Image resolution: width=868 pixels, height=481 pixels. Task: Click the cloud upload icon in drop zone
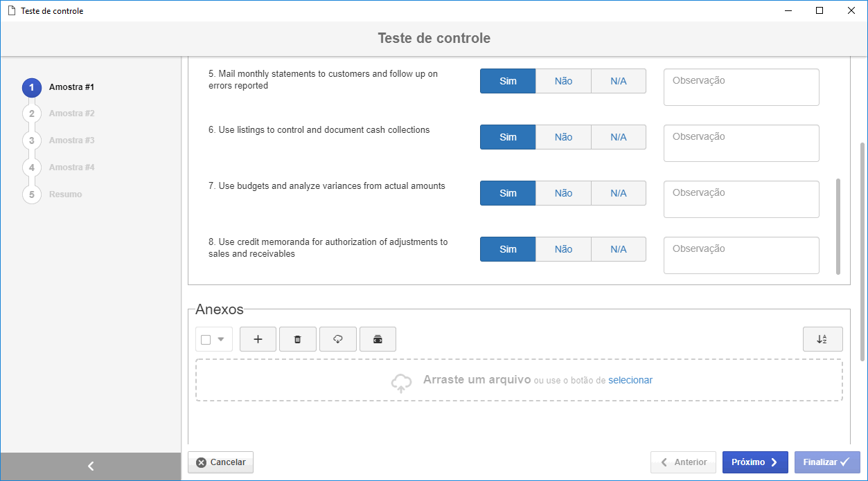(401, 383)
